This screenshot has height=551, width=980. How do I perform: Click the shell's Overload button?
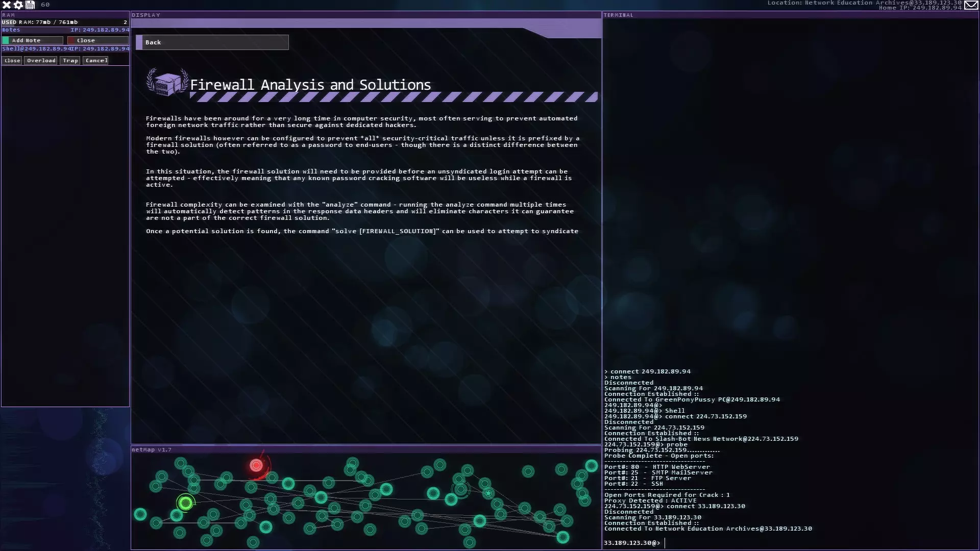pyautogui.click(x=41, y=61)
